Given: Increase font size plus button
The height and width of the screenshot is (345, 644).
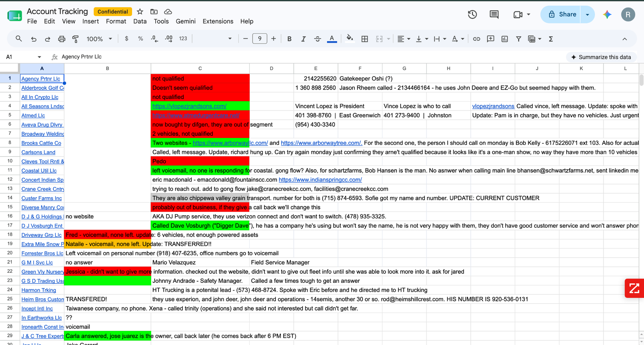Looking at the screenshot, I should pyautogui.click(x=273, y=39).
